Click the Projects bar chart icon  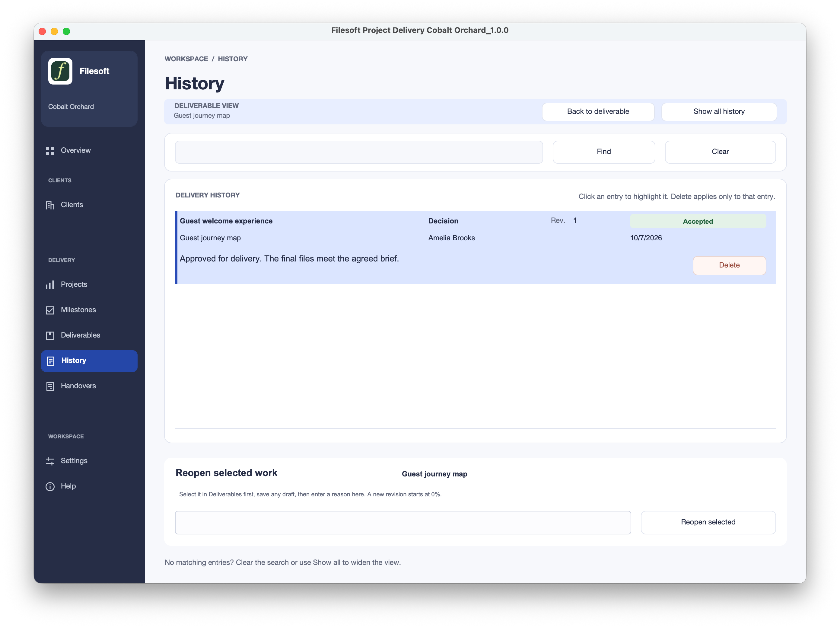pos(50,285)
